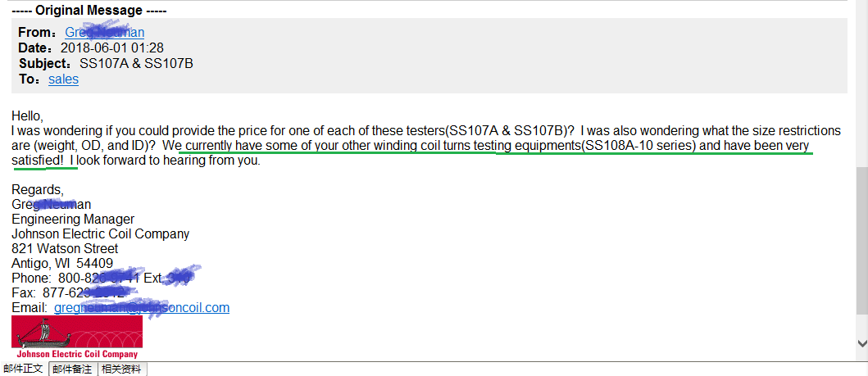Open the sender's name link in From field

[x=105, y=32]
